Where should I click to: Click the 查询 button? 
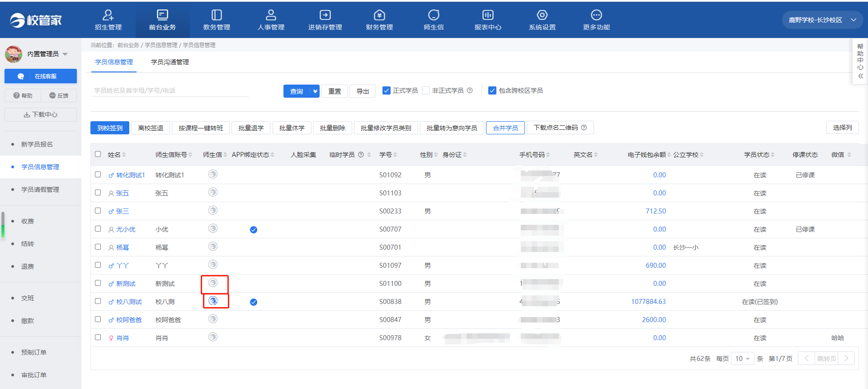coord(297,91)
